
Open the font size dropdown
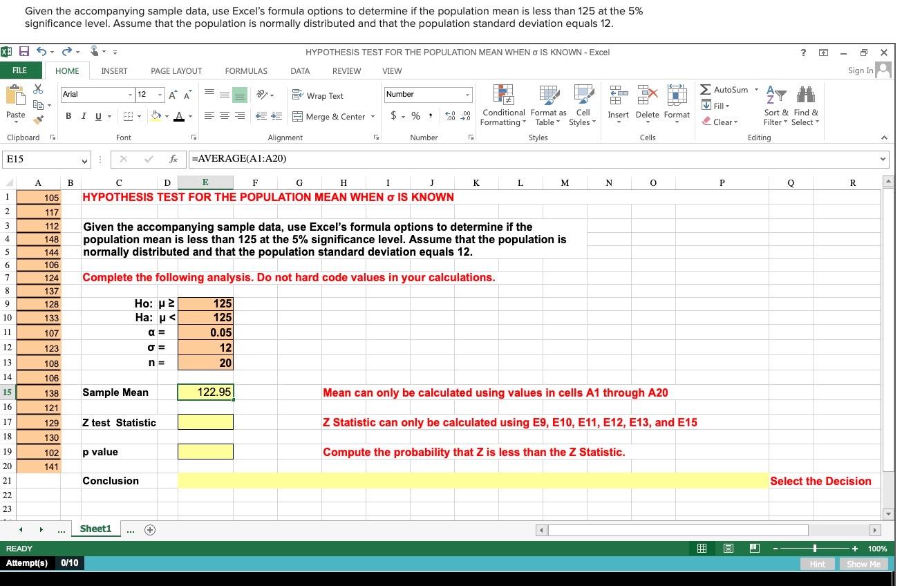click(x=160, y=95)
